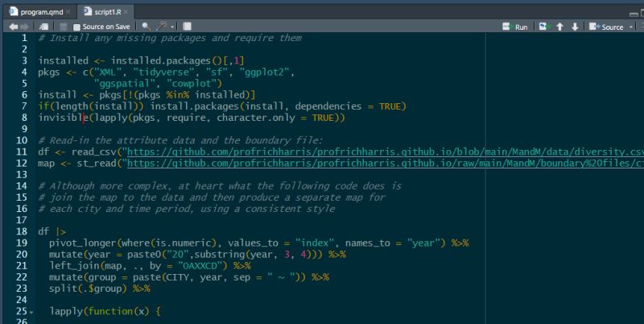Close the script1.R tab
Image resolution: width=644 pixels, height=324 pixels.
pos(126,12)
